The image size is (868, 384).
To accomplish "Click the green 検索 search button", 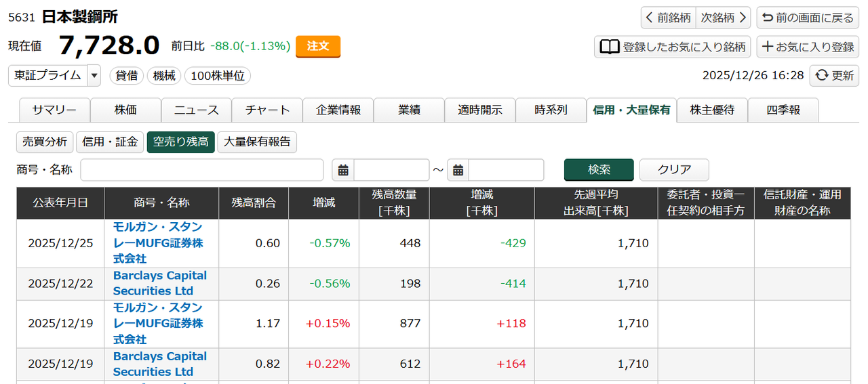I will 599,170.
